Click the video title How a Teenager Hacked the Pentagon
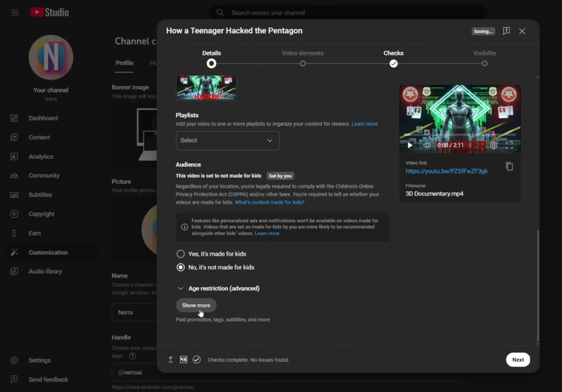Image resolution: width=562 pixels, height=392 pixels. 234,31
